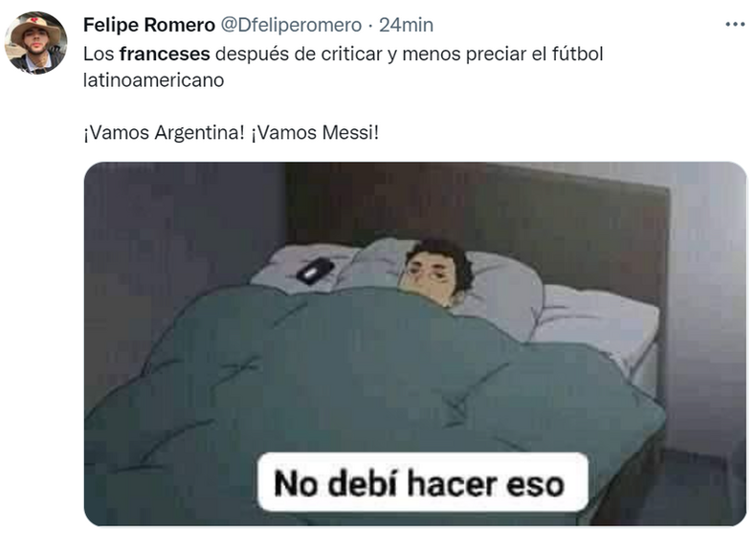Open the three-dot more options menu
756x534 pixels.
[735, 24]
